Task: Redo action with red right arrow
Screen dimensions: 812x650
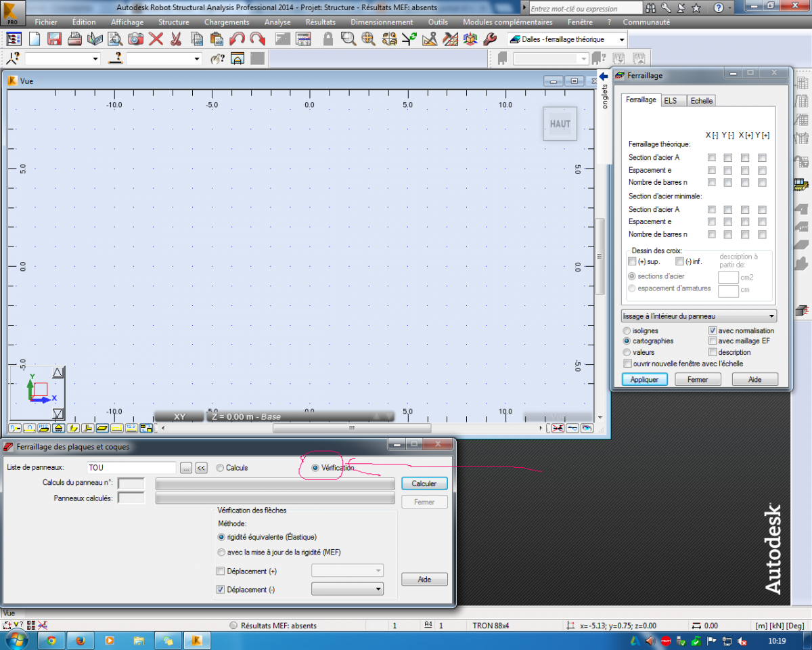Action: (x=257, y=39)
